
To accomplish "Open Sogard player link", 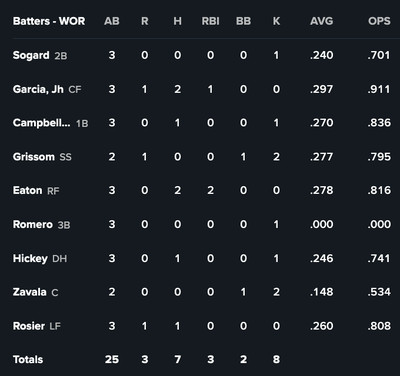I will pos(31,55).
